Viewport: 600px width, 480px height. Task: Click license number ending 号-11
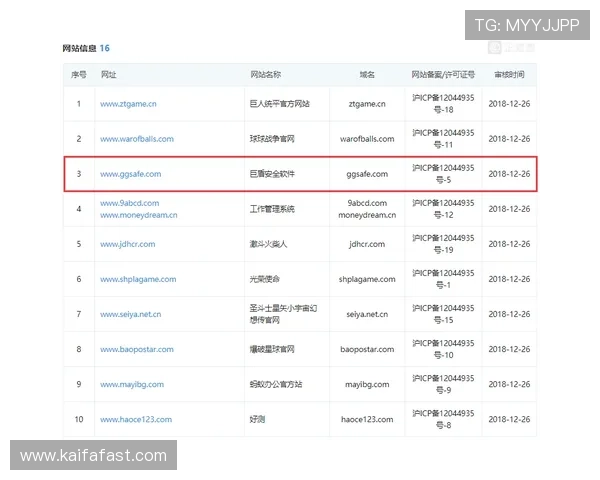coord(443,139)
